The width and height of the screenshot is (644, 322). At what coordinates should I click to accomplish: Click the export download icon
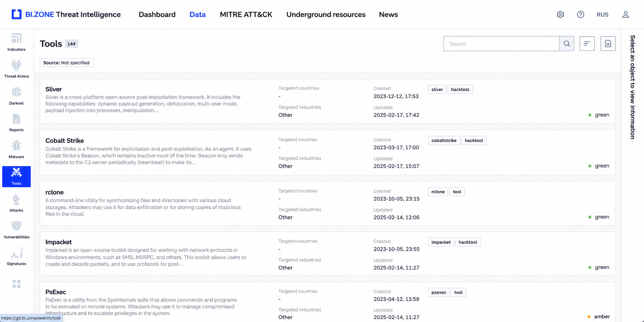(x=608, y=44)
